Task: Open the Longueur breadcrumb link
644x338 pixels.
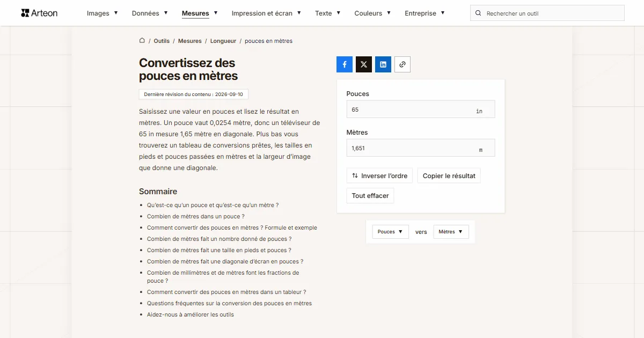Action: coord(223,41)
